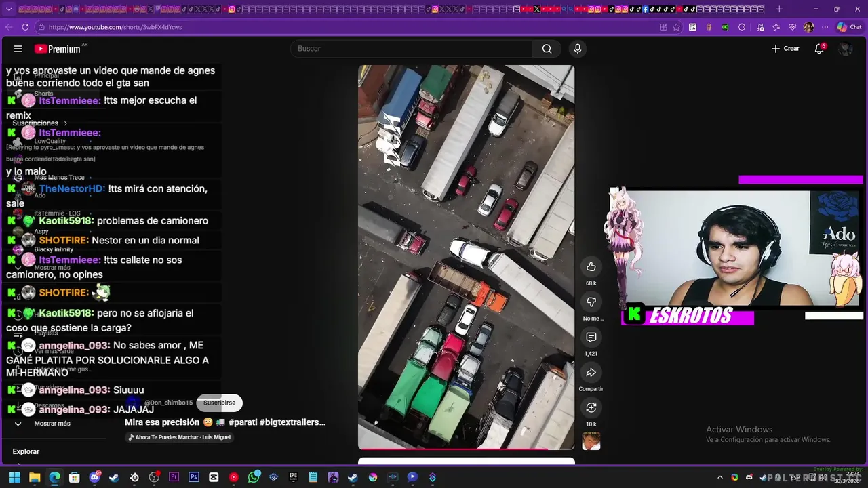The height and width of the screenshot is (488, 868).
Task: View site info lock icon
Action: tap(41, 27)
